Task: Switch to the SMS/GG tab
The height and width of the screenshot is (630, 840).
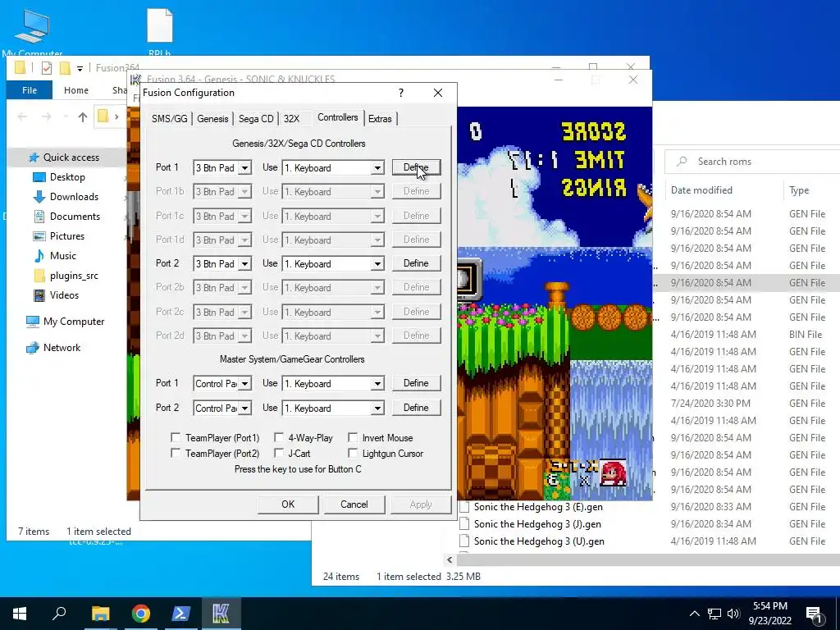Action: [169, 119]
